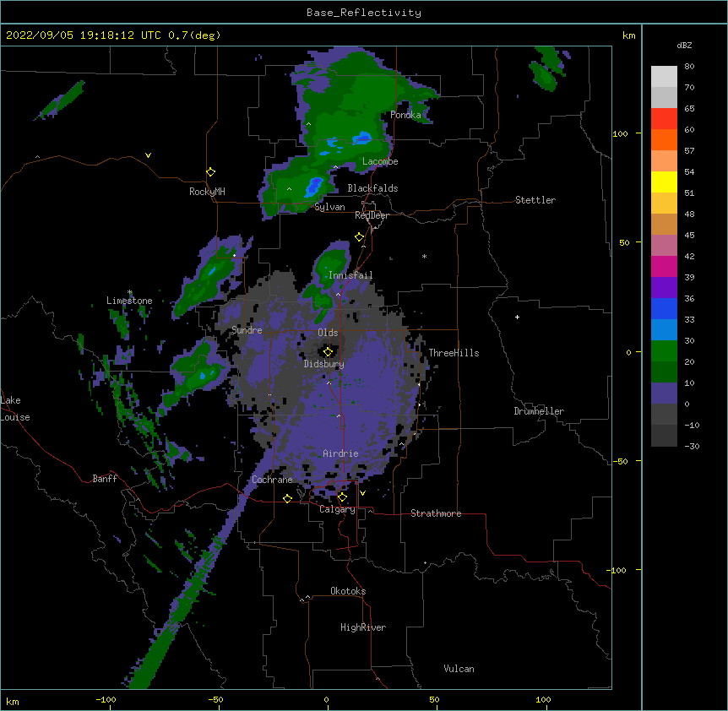This screenshot has height=711, width=728.
Task: Click the Strathmore city label
Action: pos(436,513)
